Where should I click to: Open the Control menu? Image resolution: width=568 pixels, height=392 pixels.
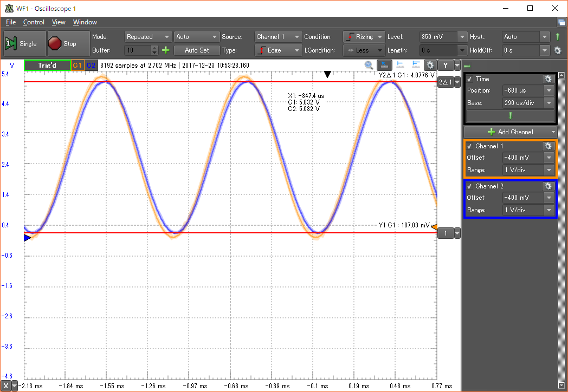[x=34, y=22]
